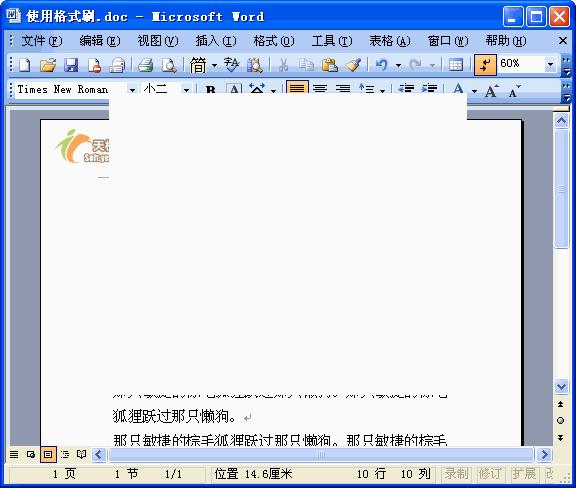Open print preview
The width and height of the screenshot is (576, 488).
[169, 65]
